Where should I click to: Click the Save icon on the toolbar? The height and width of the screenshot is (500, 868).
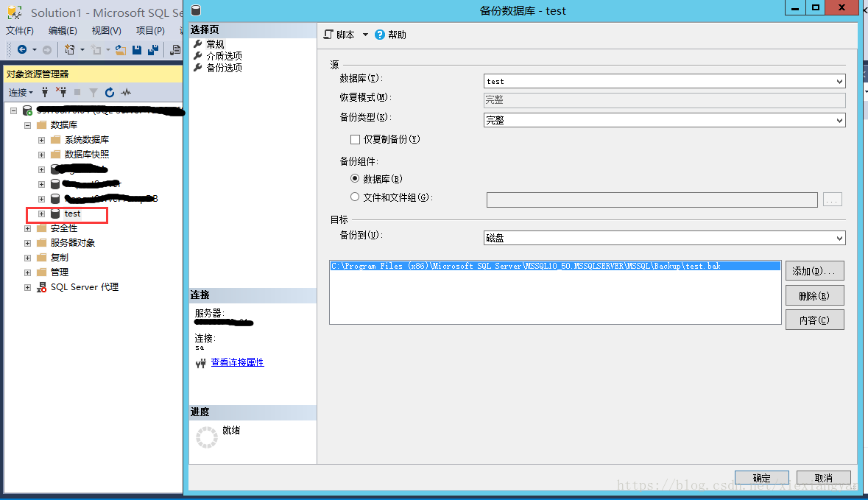(138, 49)
